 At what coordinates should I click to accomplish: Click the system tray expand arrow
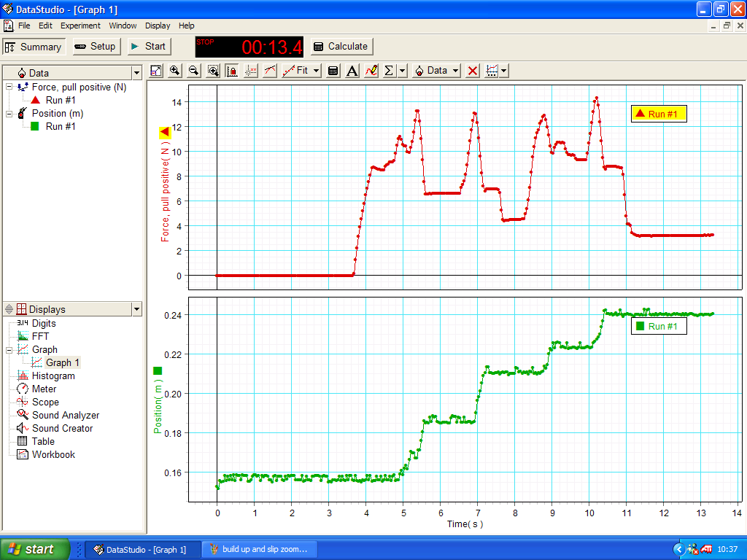click(679, 550)
